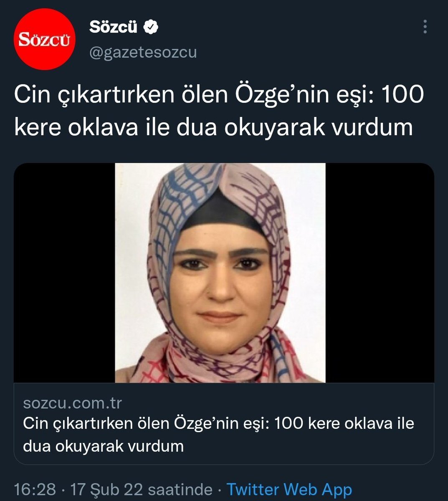The height and width of the screenshot is (501, 448).
Task: Click the date "17 Şub 22"
Action: (x=107, y=489)
